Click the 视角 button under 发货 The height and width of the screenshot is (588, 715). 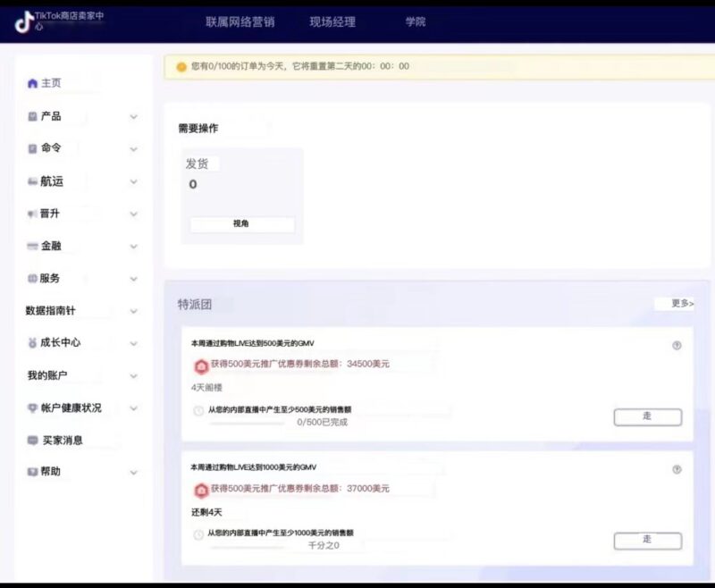pos(241,223)
